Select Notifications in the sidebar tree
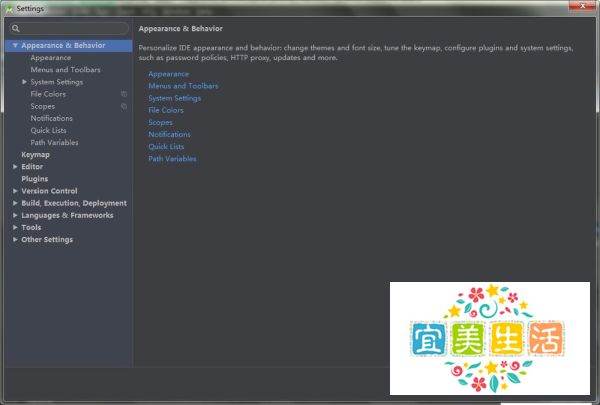 [x=52, y=118]
